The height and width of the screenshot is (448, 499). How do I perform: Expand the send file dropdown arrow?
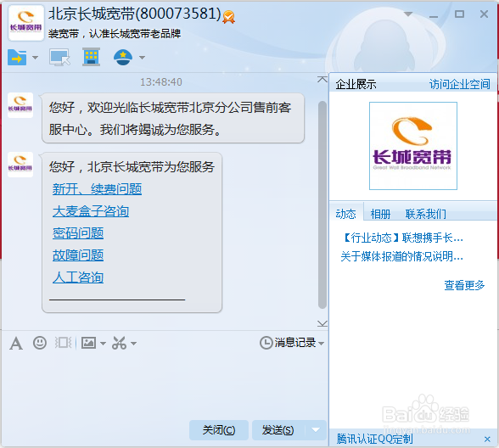pos(35,58)
